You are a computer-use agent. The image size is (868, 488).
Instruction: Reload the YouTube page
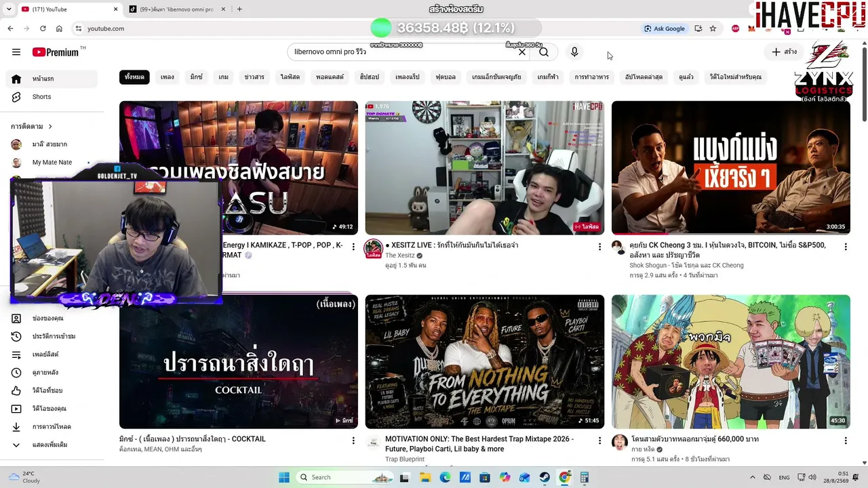point(43,28)
